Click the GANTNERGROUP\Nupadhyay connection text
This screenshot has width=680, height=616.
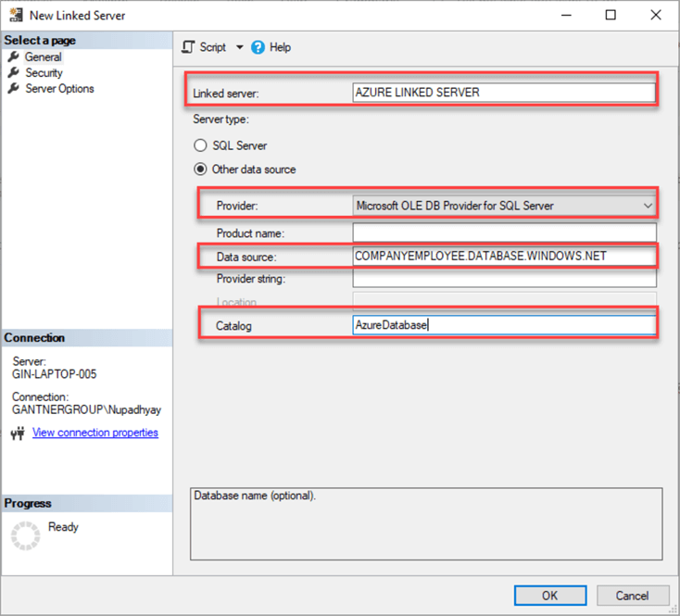click(86, 409)
